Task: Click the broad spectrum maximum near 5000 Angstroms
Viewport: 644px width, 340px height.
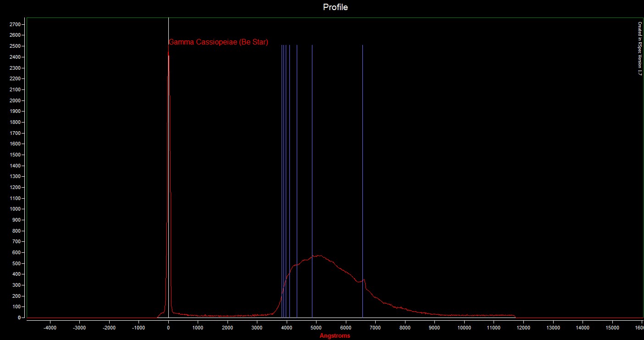Action: 318,256
